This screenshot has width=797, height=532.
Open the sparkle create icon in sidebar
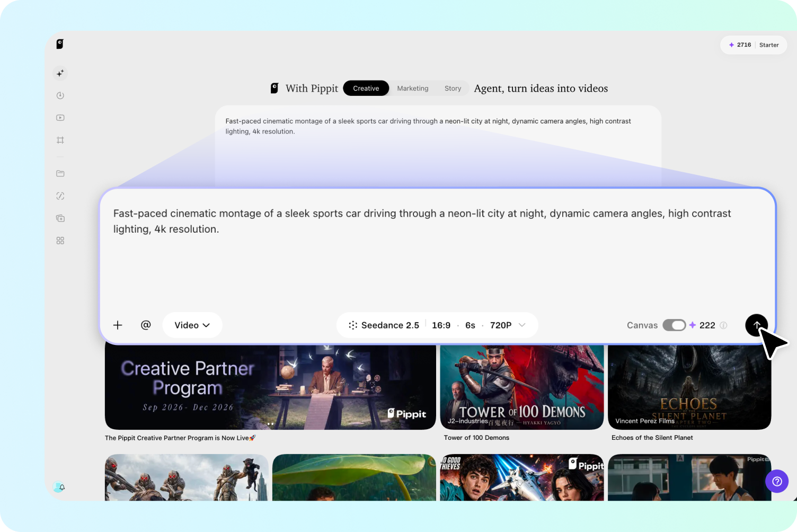tap(60, 73)
